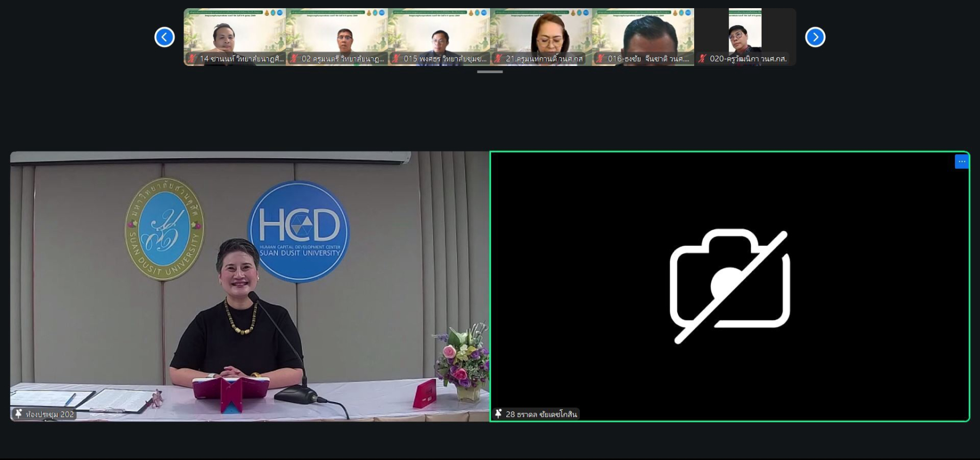Screen dimensions: 980x460
Task: Click the pin icon beside ห้องประชุม 202
Action: coord(19,414)
